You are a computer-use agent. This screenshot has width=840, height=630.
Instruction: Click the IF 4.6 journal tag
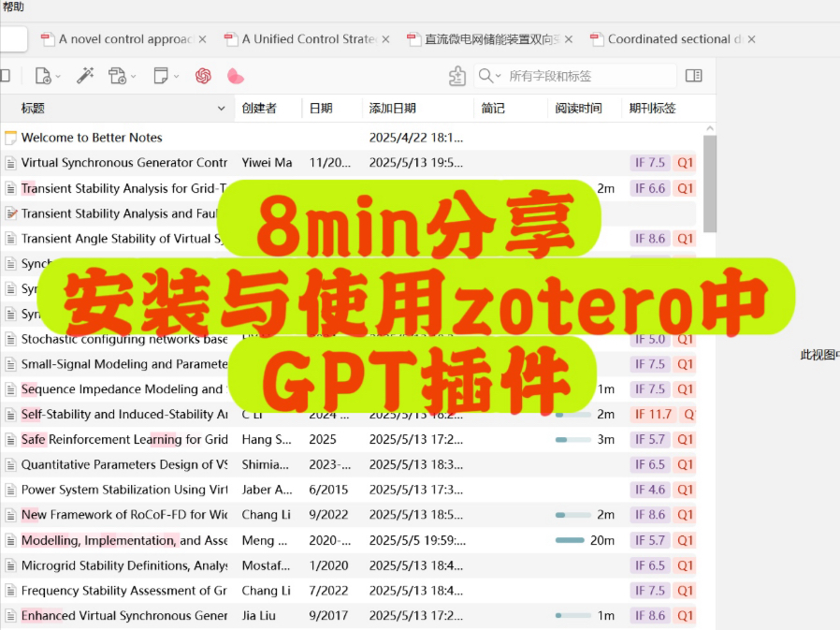(650, 491)
